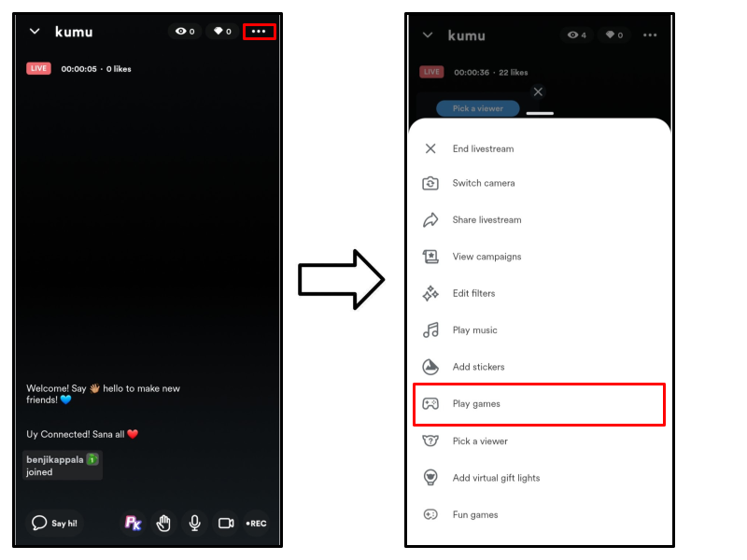The height and width of the screenshot is (560, 747).
Task: Click the share arrow icon
Action: tap(430, 219)
